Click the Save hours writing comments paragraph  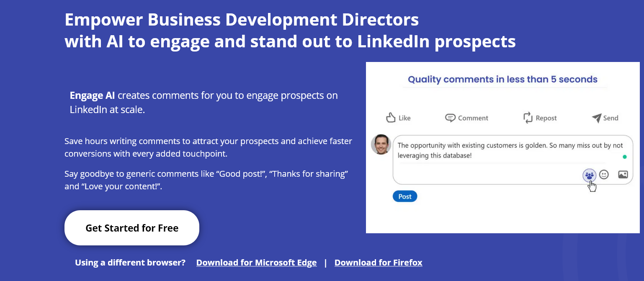tap(209, 147)
